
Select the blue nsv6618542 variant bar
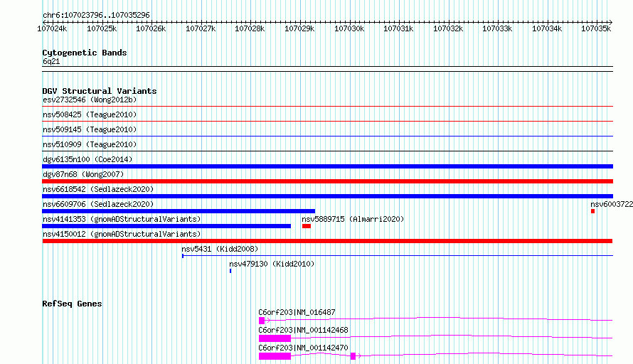point(327,196)
